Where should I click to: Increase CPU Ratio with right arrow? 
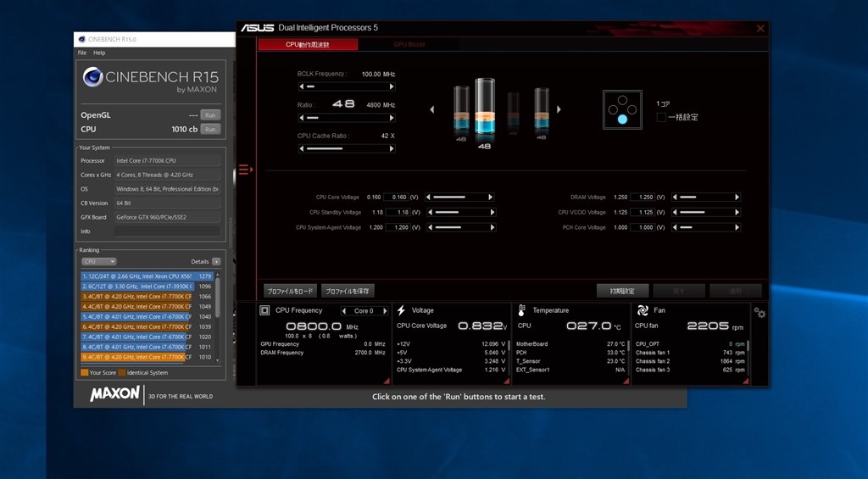click(x=392, y=118)
